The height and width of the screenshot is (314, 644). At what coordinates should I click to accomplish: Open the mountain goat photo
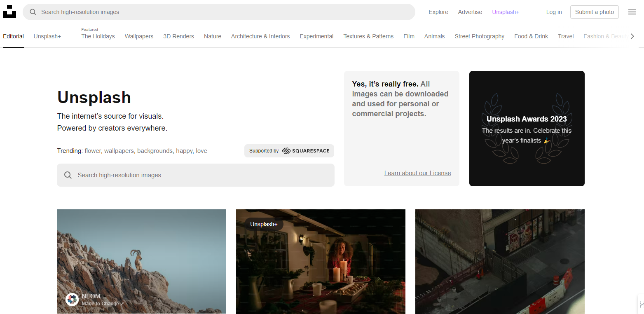click(142, 262)
